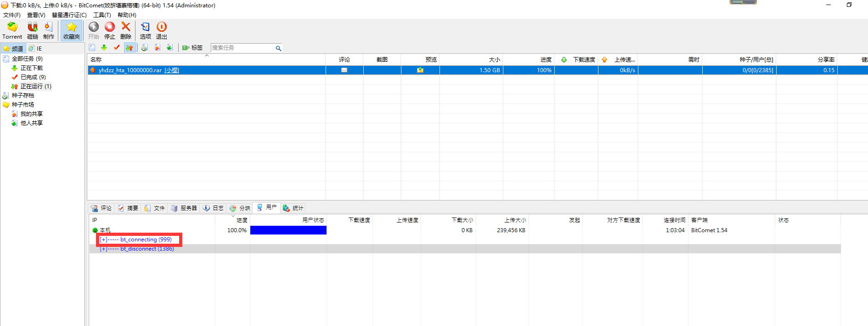
Task: Toggle the favorites (收藏夹) panel button
Action: coord(72,30)
